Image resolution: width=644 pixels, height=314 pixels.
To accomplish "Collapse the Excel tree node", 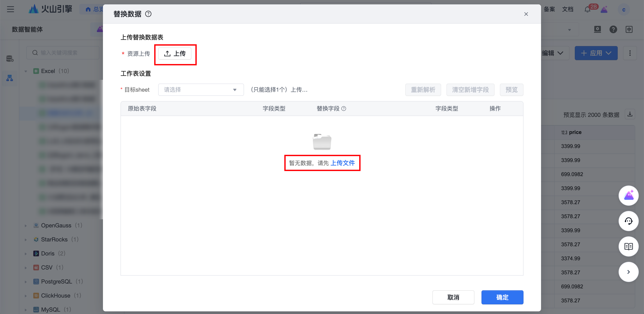I will pos(26,71).
